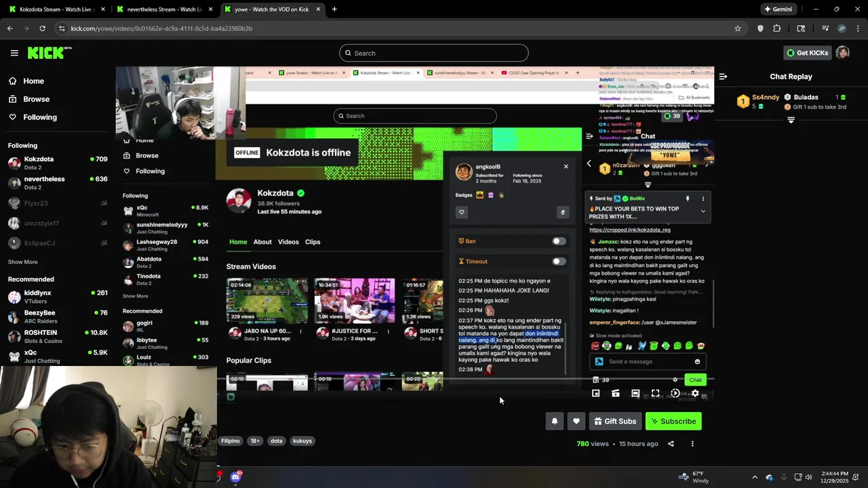The image size is (868, 488).
Task: Open ROSHTEIN recommended channel
Action: [58, 336]
